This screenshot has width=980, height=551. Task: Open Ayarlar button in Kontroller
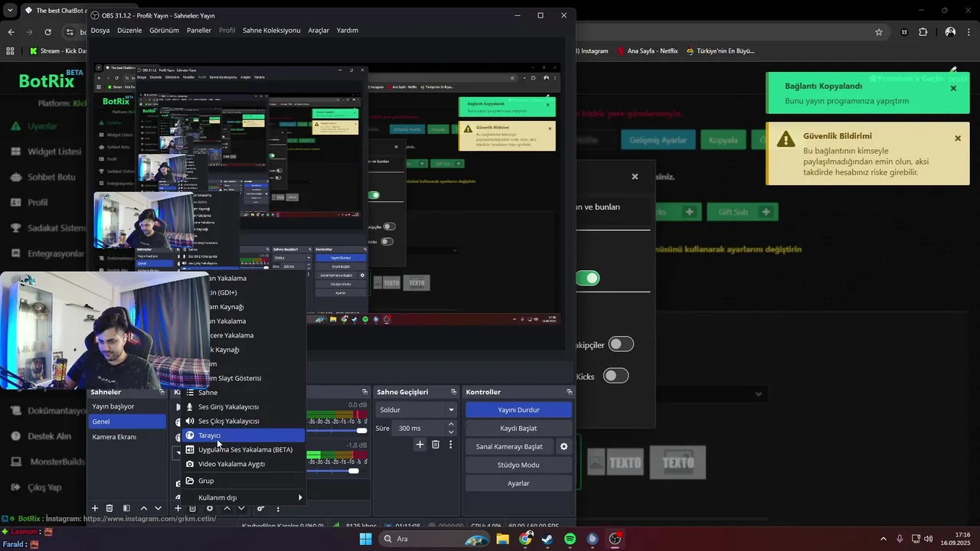(x=518, y=483)
